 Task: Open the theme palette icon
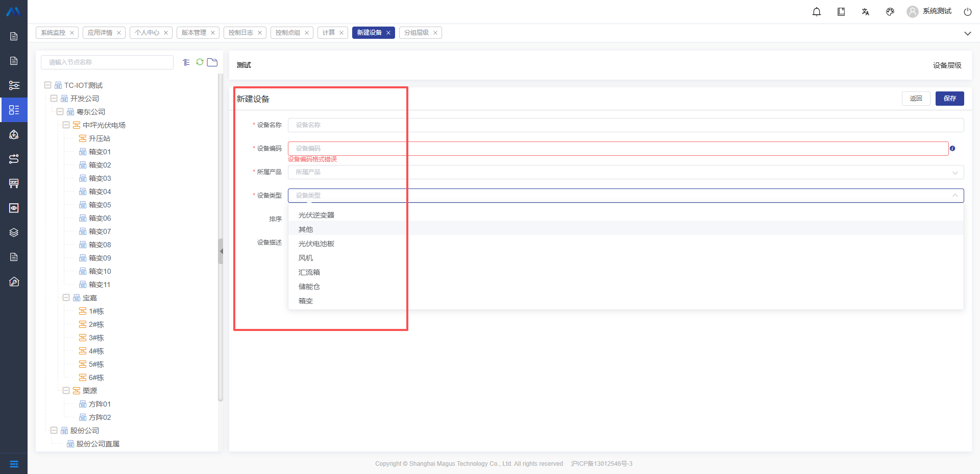(x=890, y=12)
